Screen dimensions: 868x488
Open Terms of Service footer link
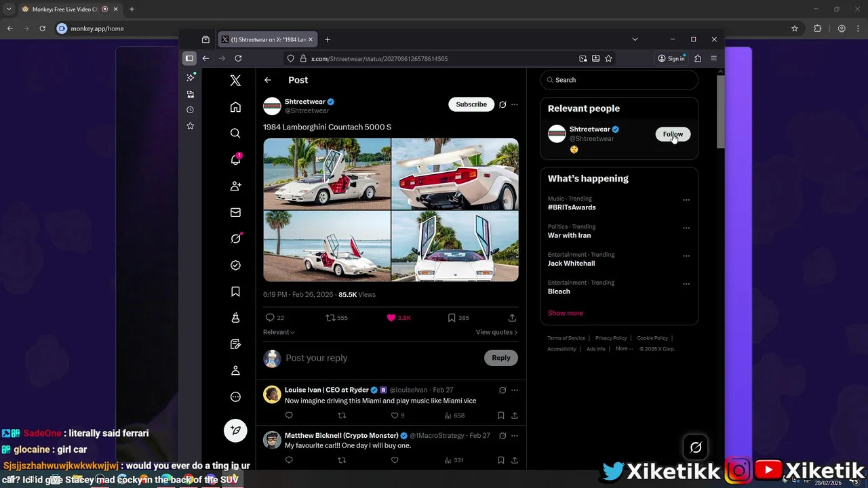(566, 338)
